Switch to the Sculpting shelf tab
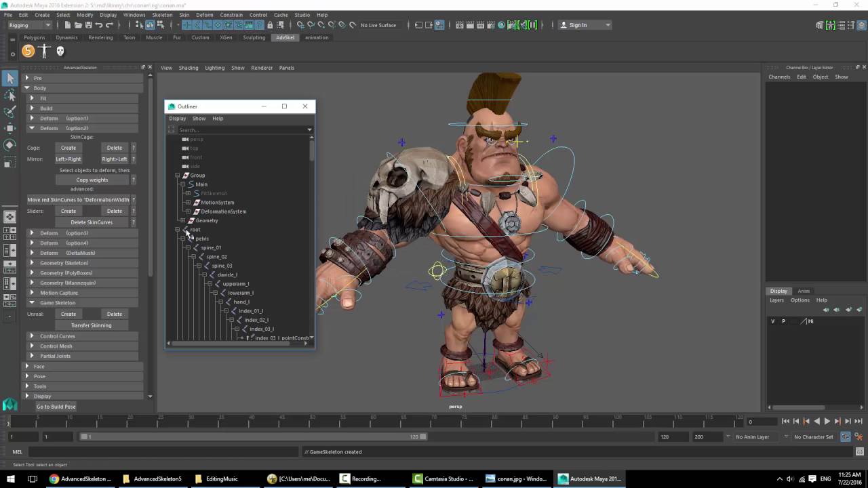The width and height of the screenshot is (868, 488). [254, 38]
